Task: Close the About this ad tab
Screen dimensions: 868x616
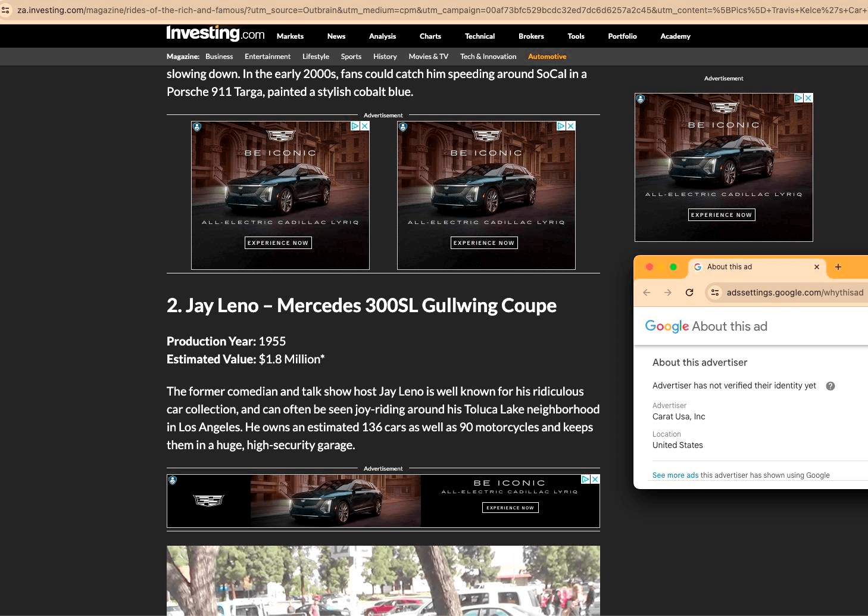Action: pyautogui.click(x=817, y=267)
